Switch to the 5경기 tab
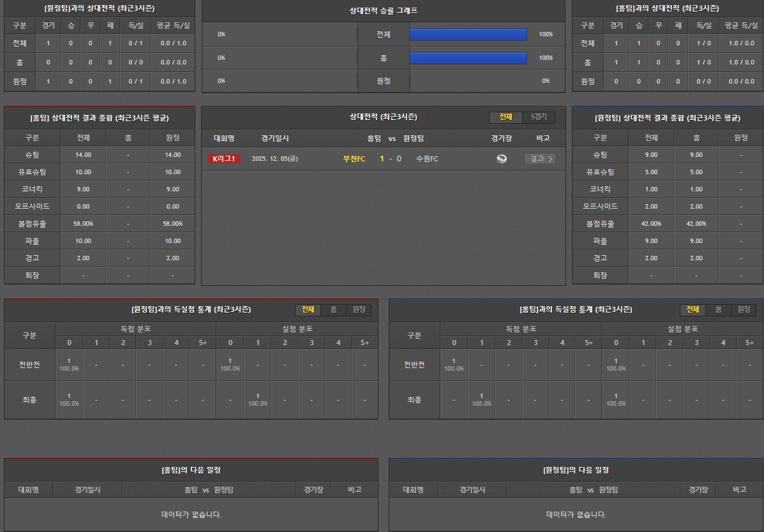This screenshot has width=764, height=532. point(539,117)
